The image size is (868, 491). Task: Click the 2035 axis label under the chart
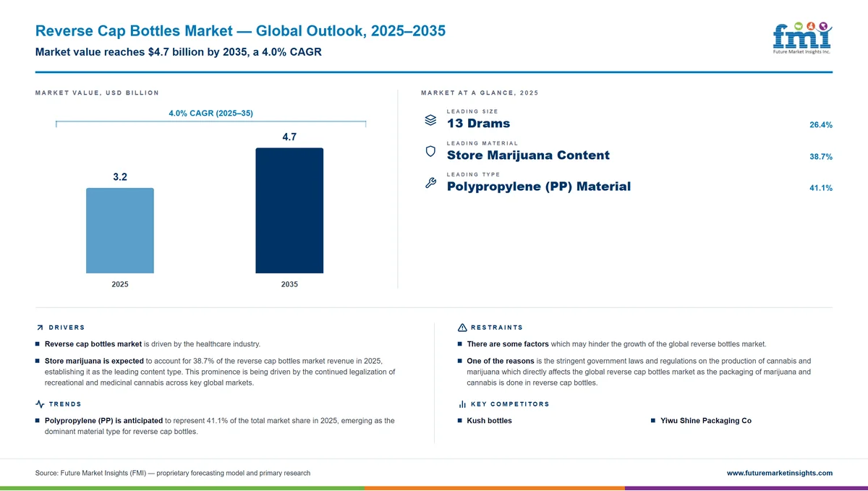pos(289,284)
